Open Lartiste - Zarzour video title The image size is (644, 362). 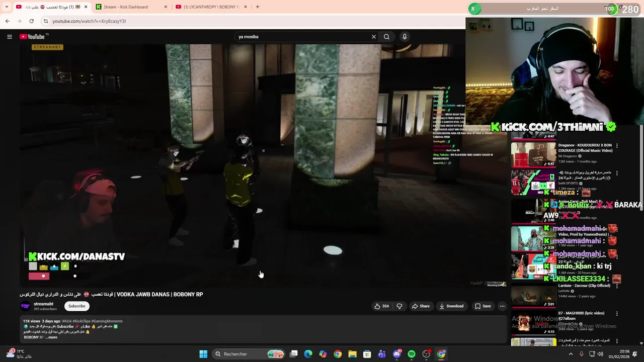pyautogui.click(x=584, y=286)
